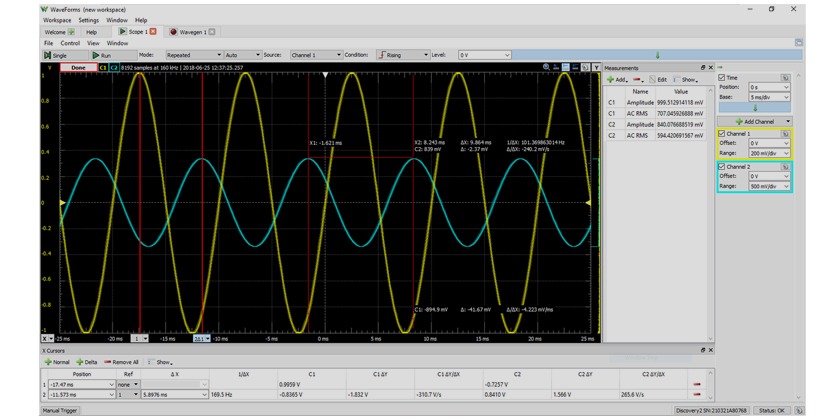Click the Add Channel button
Image resolution: width=840 pixels, height=420 pixels.
tap(754, 122)
